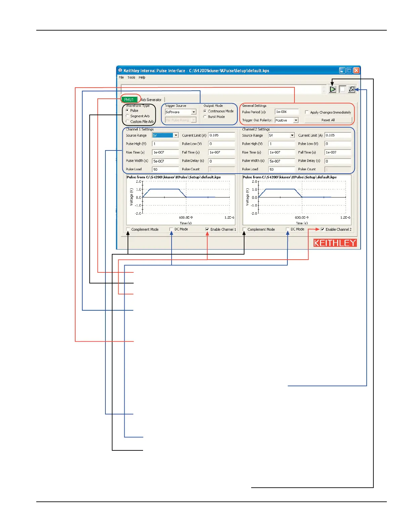Click the KEITHLEY logo

point(335,243)
